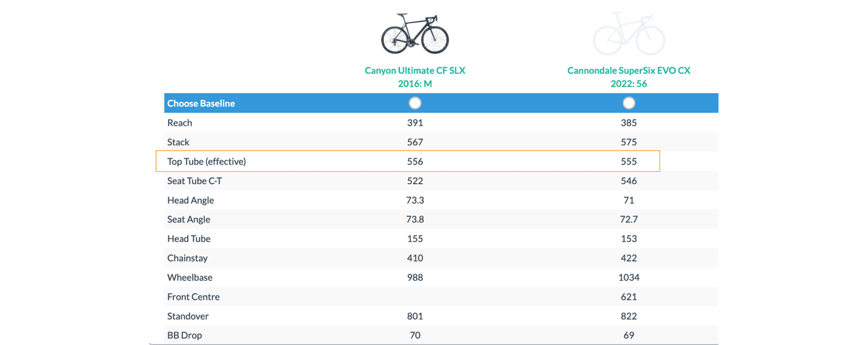Click the Cannondale stack value 575
Screen dimensions: 868x345
tap(629, 142)
